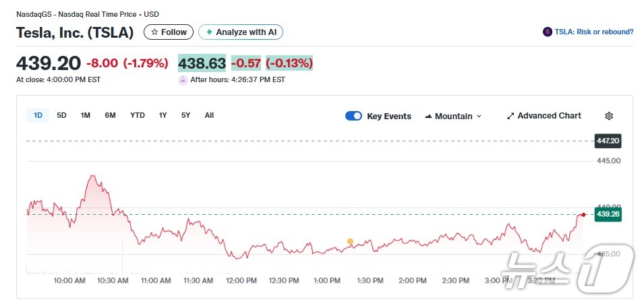
Task: Choose the YTD chart range
Action: (x=138, y=115)
